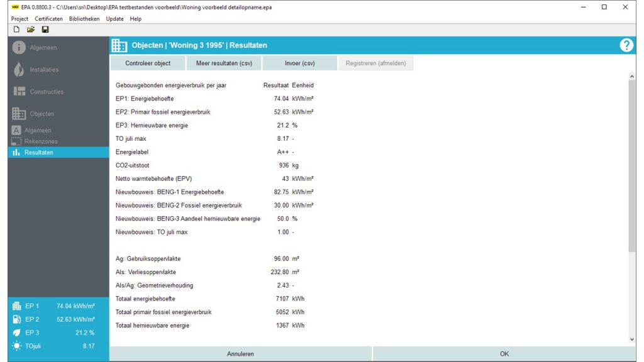
Task: Click 'Nieuwbouweis: BENG-3 Aandeel hernieuwbare energie' label
Action: (x=187, y=219)
